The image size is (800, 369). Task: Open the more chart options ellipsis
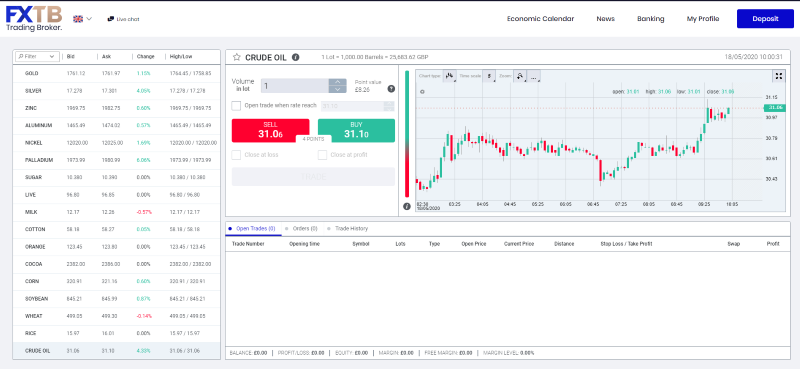click(x=533, y=77)
